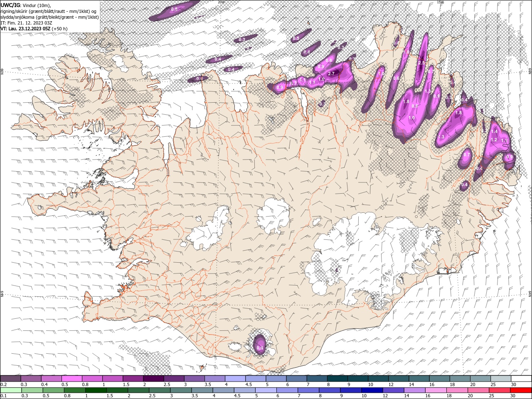Select the dark blue bottom-row swatch at 10
The height and width of the screenshot is (399, 532).
tap(372, 390)
